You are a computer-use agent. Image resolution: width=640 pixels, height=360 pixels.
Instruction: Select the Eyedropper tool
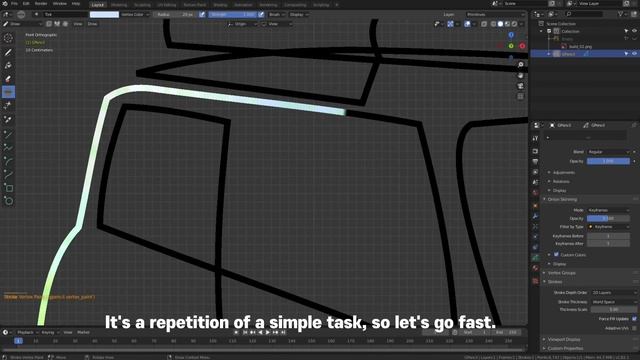(x=8, y=119)
